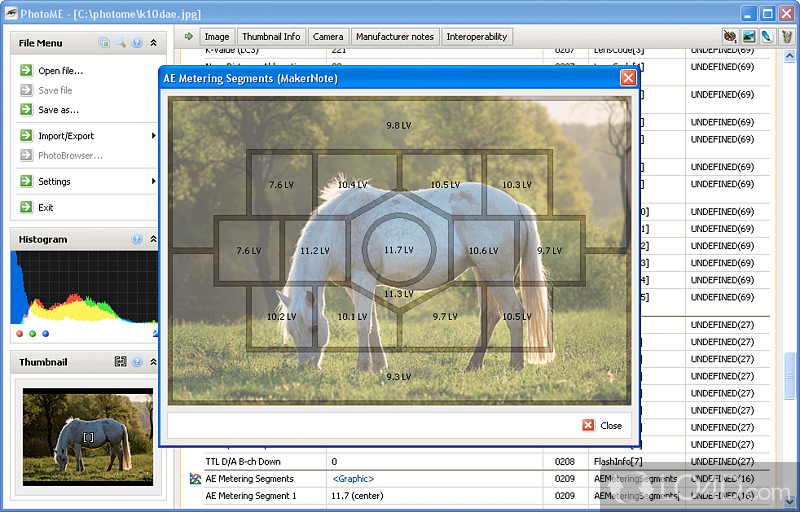
Task: Click the histogram graph display
Action: (x=84, y=287)
